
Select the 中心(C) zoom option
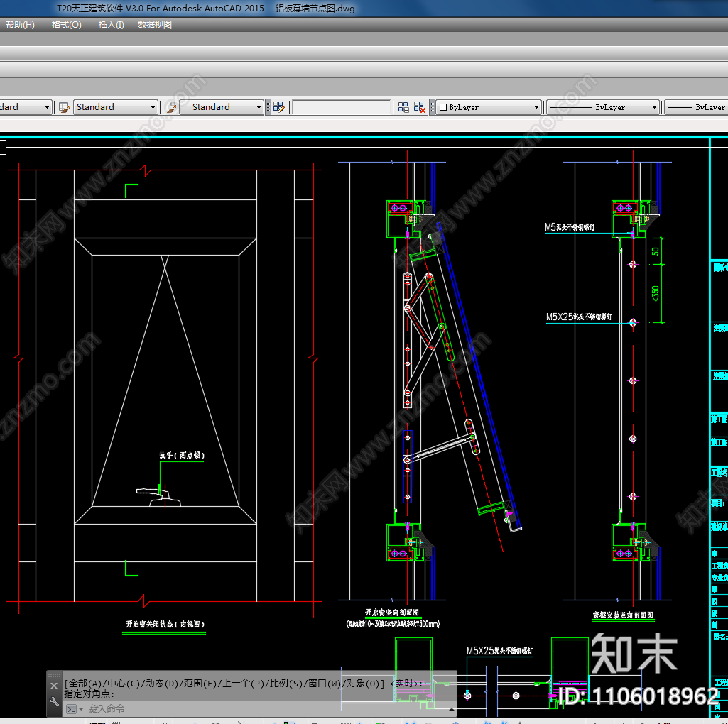pyautogui.click(x=124, y=684)
